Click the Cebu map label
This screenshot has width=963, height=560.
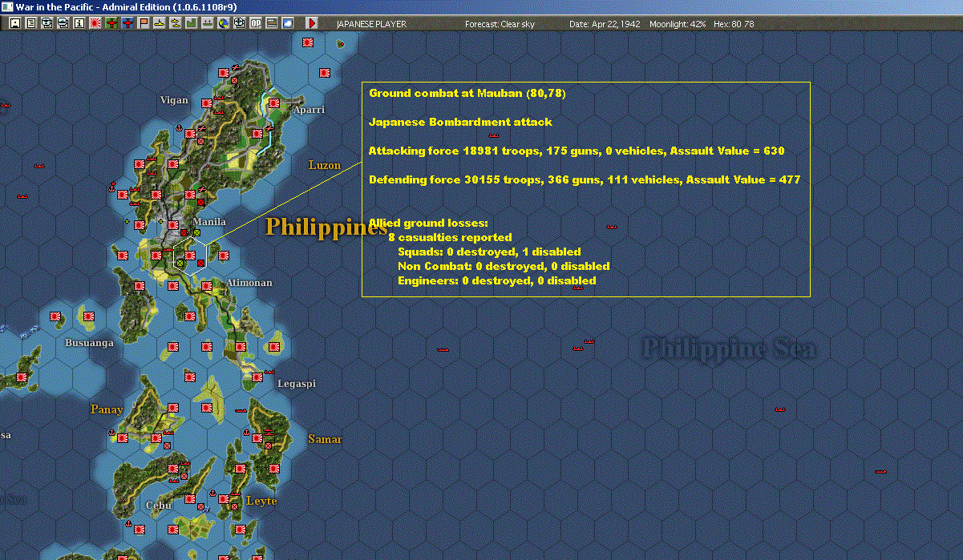pos(159,505)
